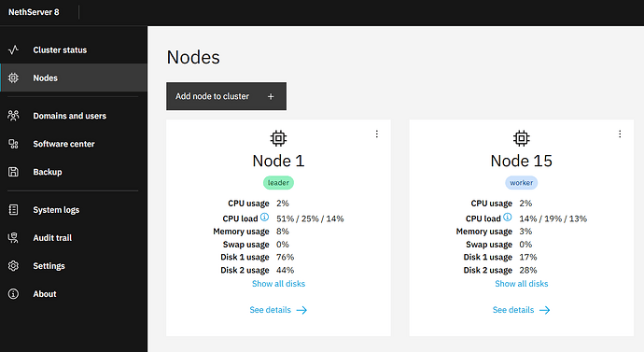644x352 pixels.
Task: Click the Node 15 processor chip icon
Action: tap(521, 138)
